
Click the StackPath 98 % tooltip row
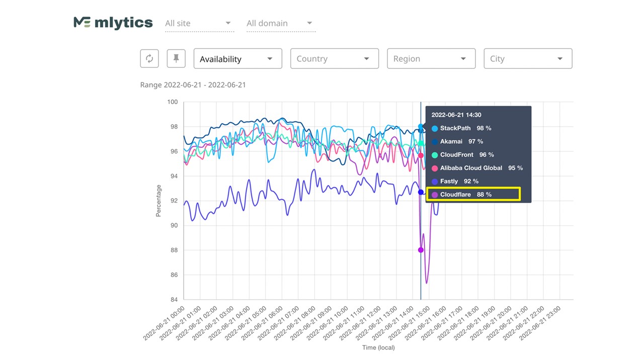(461, 128)
